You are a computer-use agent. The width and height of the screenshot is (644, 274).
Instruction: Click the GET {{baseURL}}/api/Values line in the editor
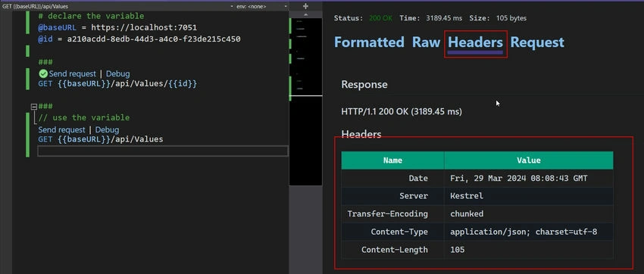[x=101, y=139]
